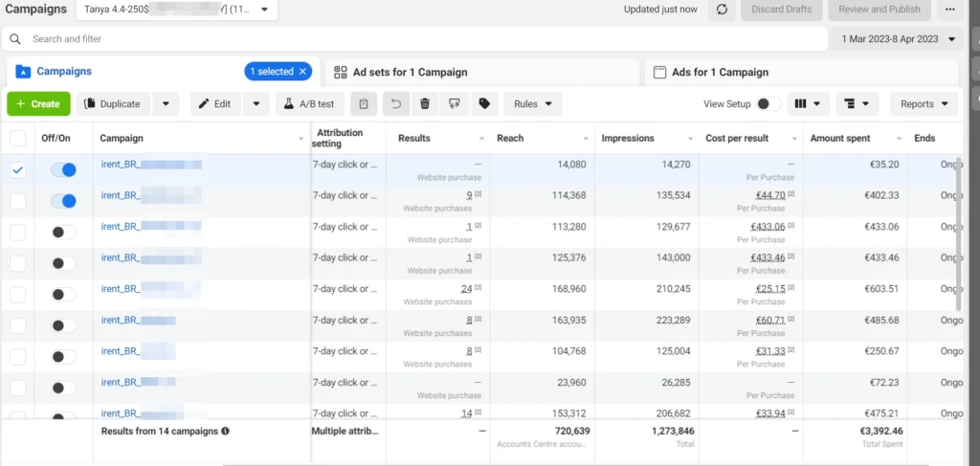
Task: Tick the select-all header checkbox
Action: pos(18,138)
